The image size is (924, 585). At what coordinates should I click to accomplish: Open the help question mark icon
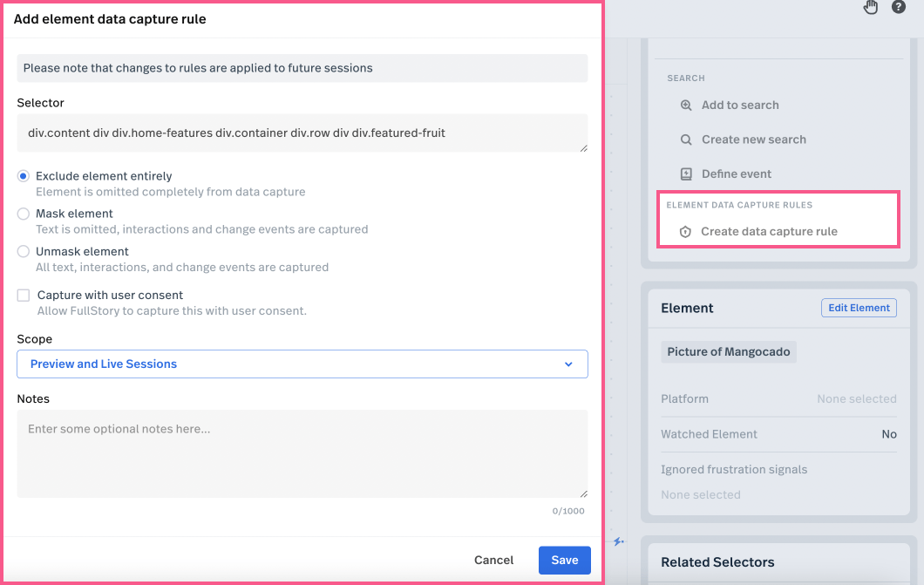click(x=898, y=7)
